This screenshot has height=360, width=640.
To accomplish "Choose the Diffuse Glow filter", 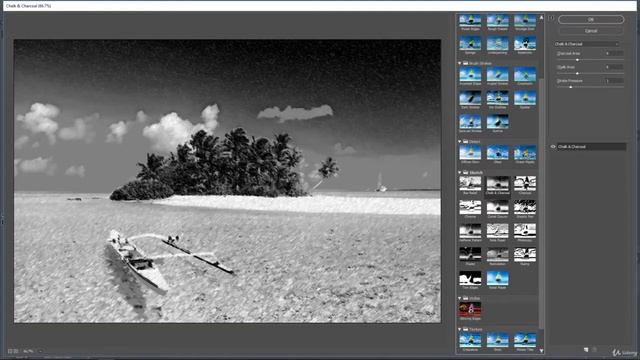I will click(470, 153).
